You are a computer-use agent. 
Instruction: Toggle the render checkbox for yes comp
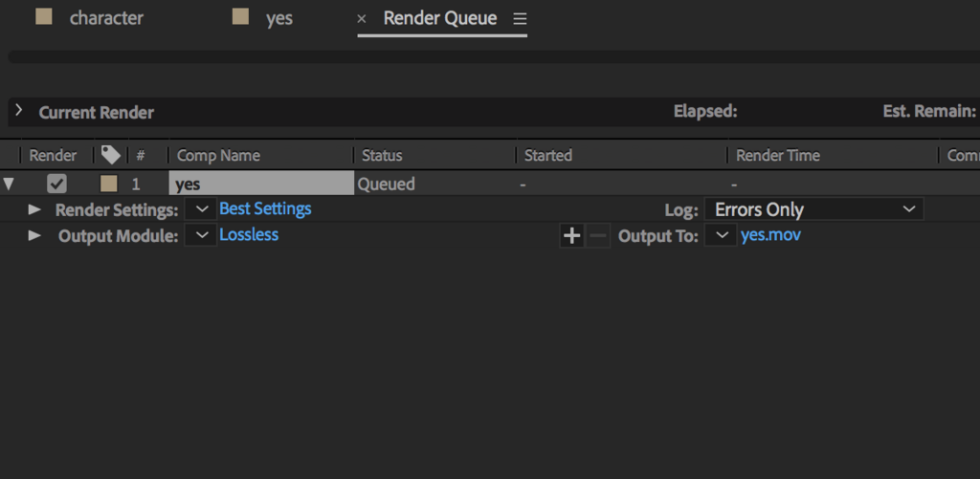(x=56, y=184)
